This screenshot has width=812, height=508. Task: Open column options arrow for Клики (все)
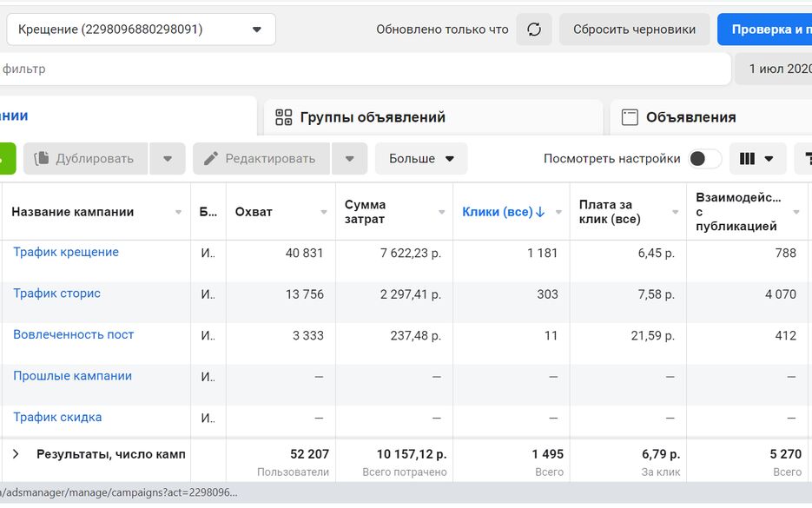point(558,212)
